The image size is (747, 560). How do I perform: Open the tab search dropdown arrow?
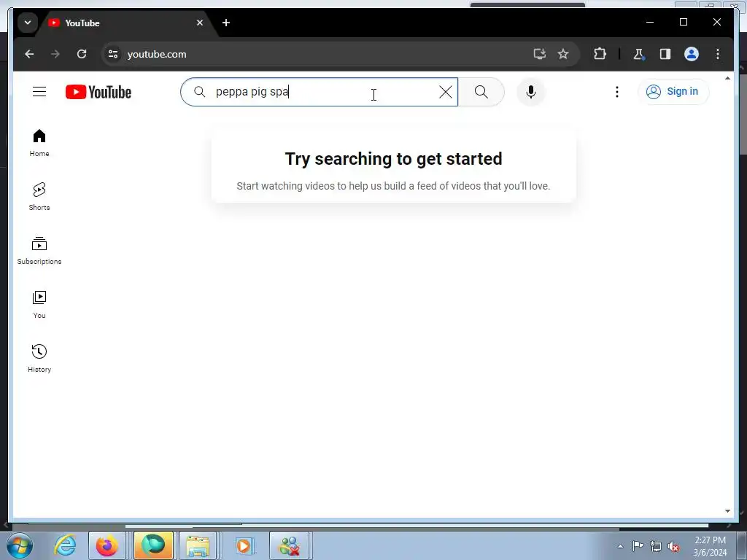pos(28,23)
